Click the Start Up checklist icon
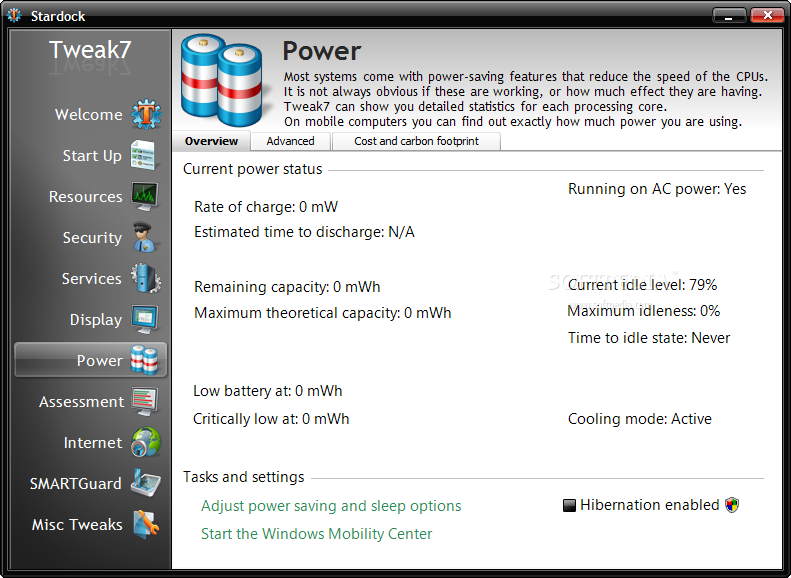Screen dimensions: 791x578 [143, 155]
